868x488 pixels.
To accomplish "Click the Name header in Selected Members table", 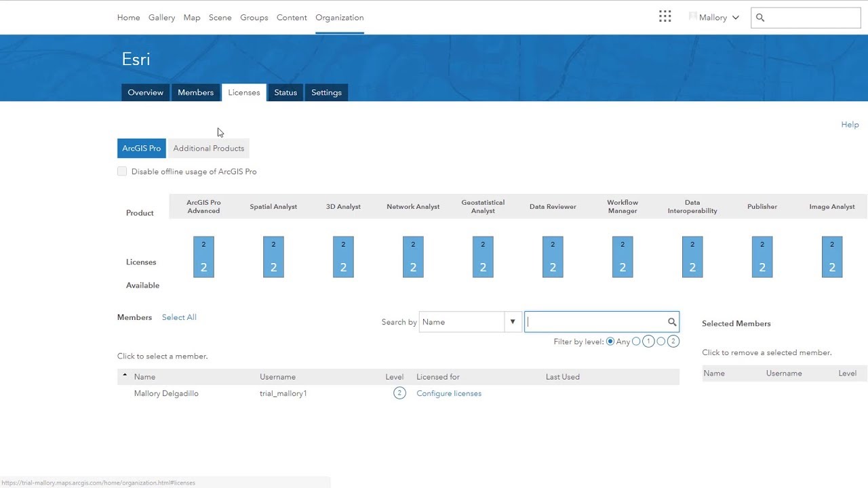I will [714, 373].
